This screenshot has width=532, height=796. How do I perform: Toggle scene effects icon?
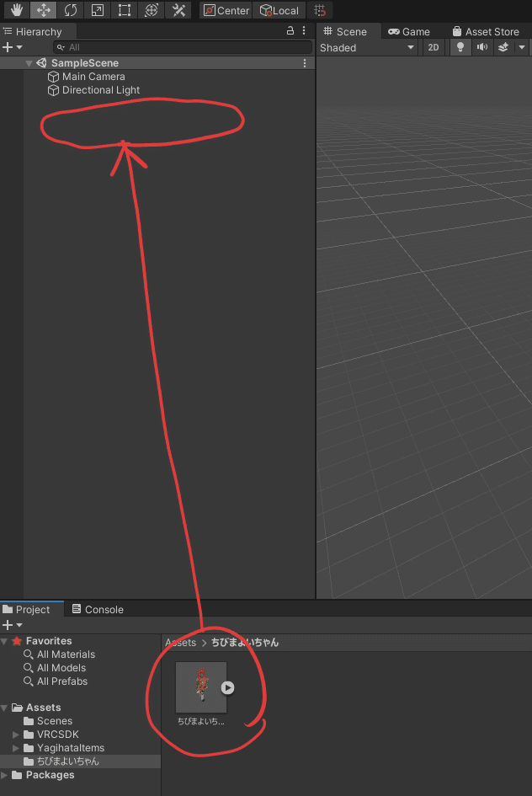[503, 48]
